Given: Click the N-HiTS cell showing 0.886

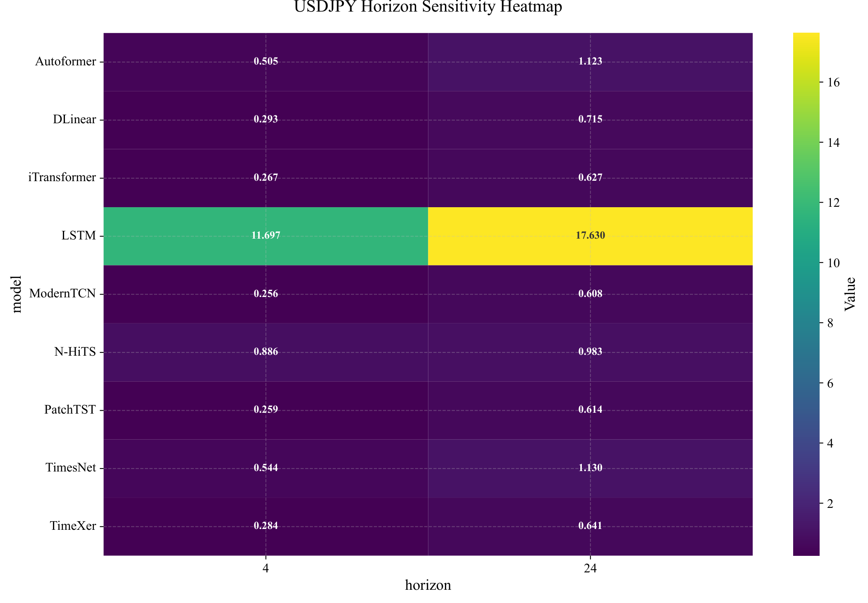Looking at the screenshot, I should 265,352.
